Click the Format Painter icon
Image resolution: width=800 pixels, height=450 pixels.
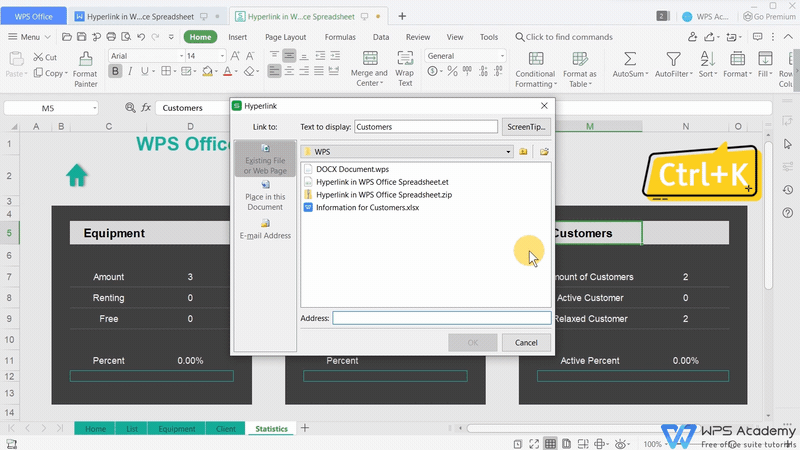tap(85, 59)
